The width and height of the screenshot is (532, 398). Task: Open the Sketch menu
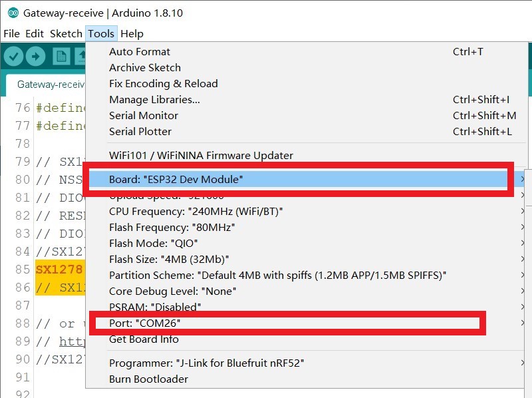click(66, 34)
